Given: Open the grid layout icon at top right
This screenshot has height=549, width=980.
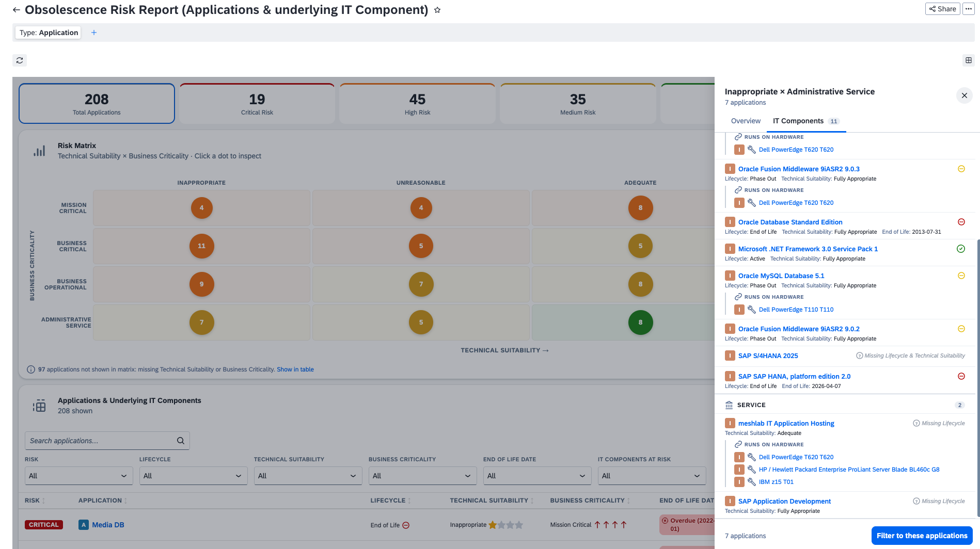Looking at the screenshot, I should [x=969, y=60].
